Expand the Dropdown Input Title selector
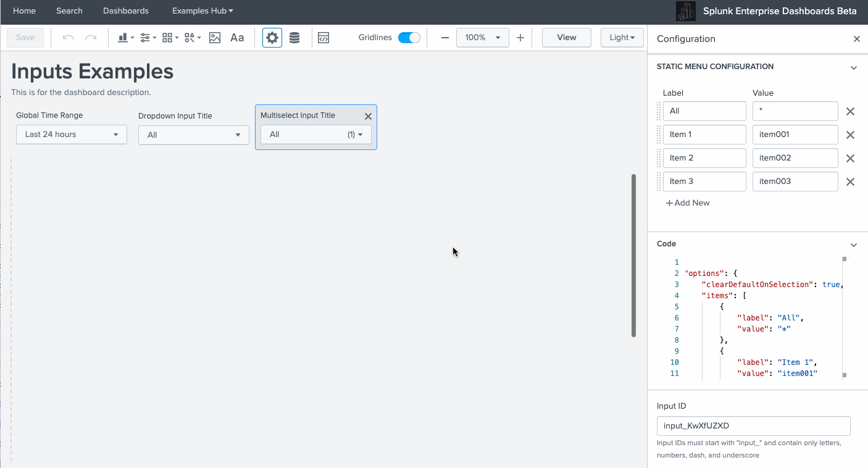This screenshot has height=468, width=868. (194, 135)
